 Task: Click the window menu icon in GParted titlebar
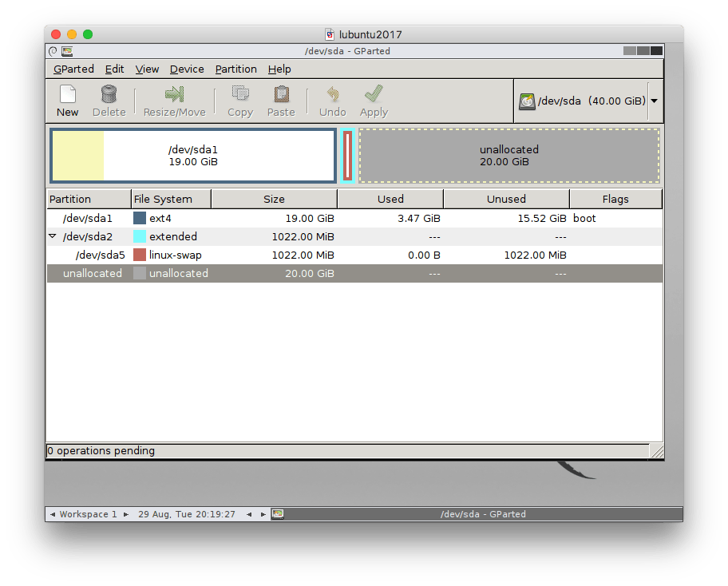(53, 51)
